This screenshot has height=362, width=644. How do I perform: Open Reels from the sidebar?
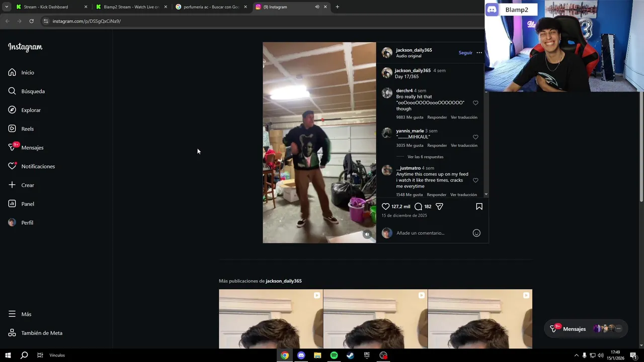[21, 129]
